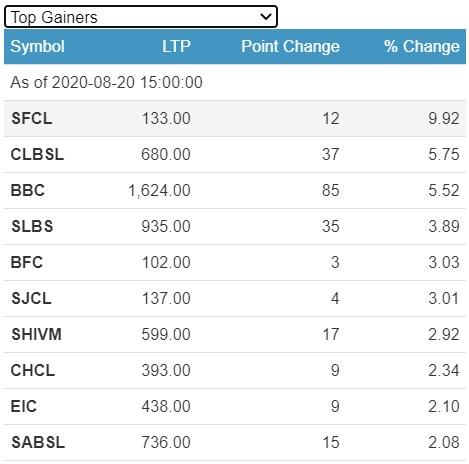469x464 pixels.
Task: Open SFCL stock symbol
Action: [32, 118]
